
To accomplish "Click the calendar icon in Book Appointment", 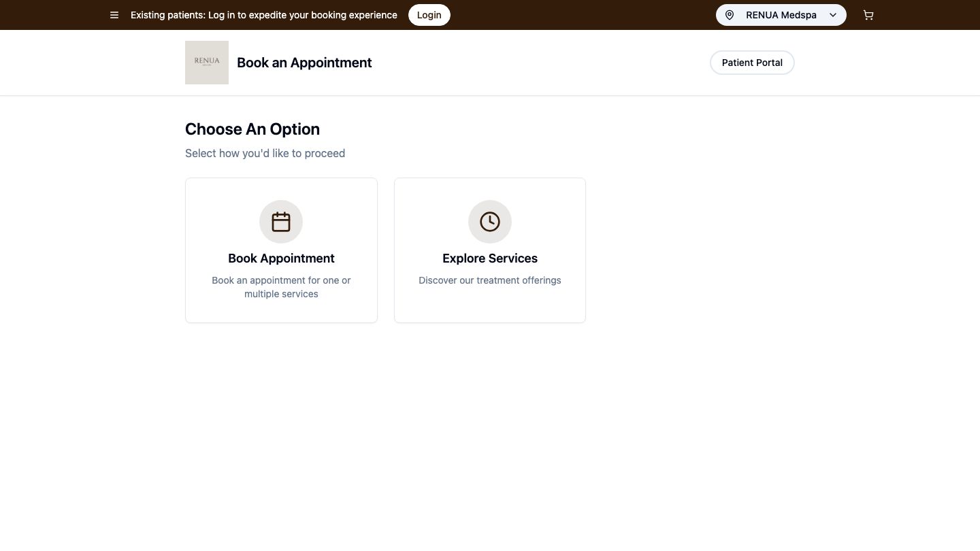I will tap(281, 222).
